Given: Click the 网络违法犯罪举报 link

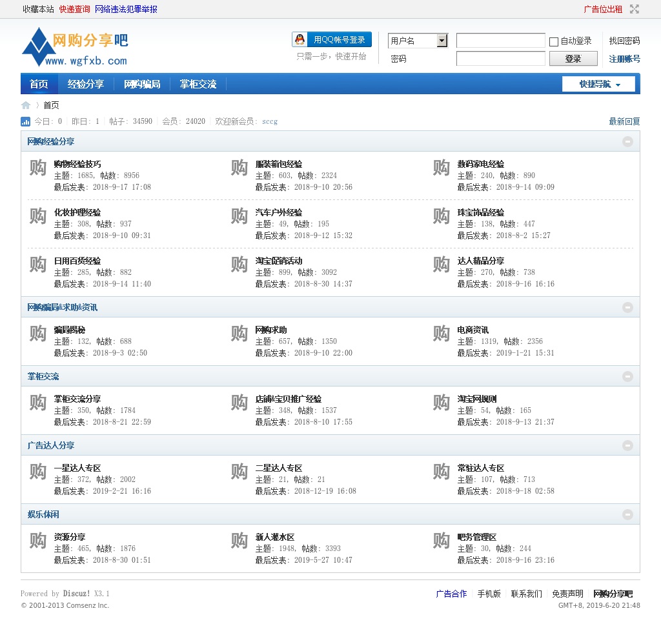Looking at the screenshot, I should tap(126, 9).
